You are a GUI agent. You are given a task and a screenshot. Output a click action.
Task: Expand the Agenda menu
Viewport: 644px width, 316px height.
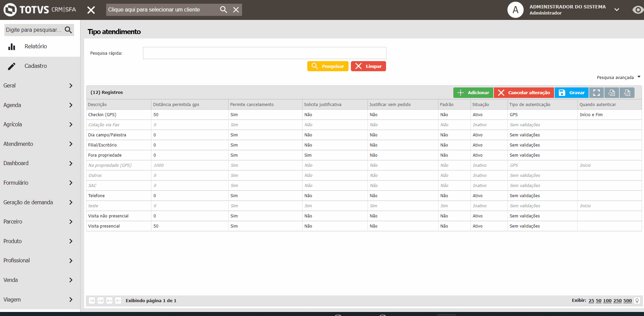pos(40,105)
